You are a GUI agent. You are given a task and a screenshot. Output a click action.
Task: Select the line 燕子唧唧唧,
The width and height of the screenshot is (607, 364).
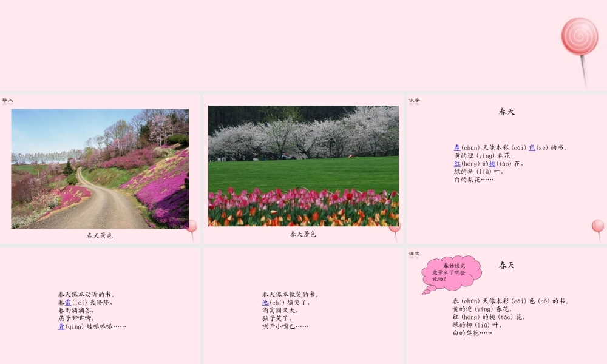(x=76, y=318)
